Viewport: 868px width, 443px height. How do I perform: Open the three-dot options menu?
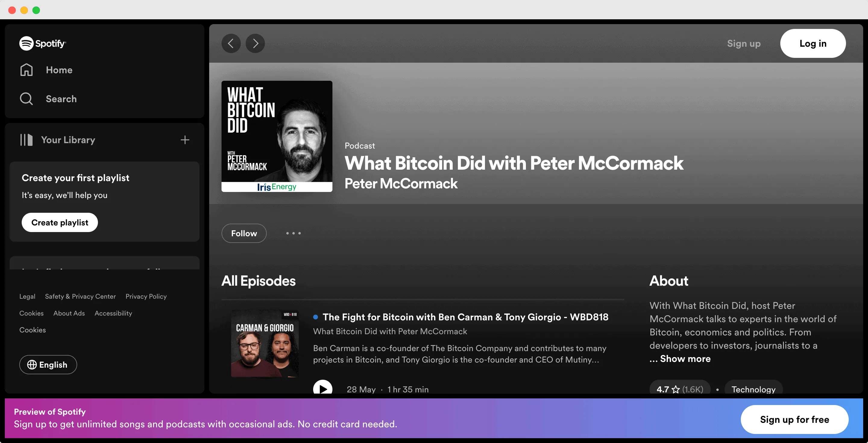point(293,233)
